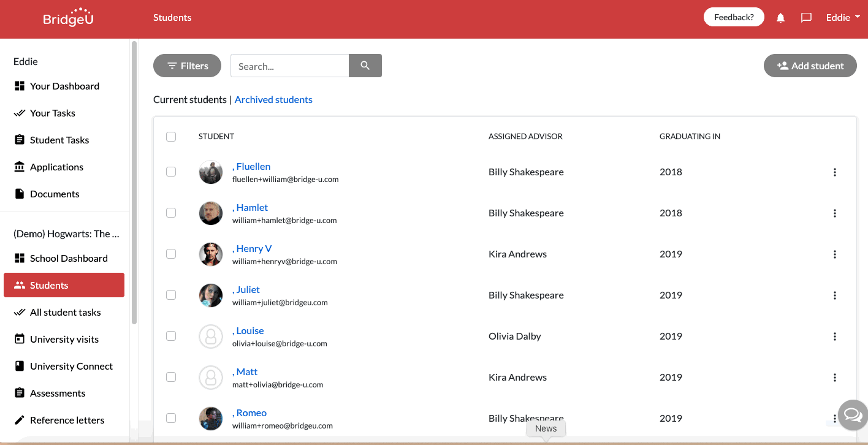Open Student Tasks in sidebar

(64, 140)
